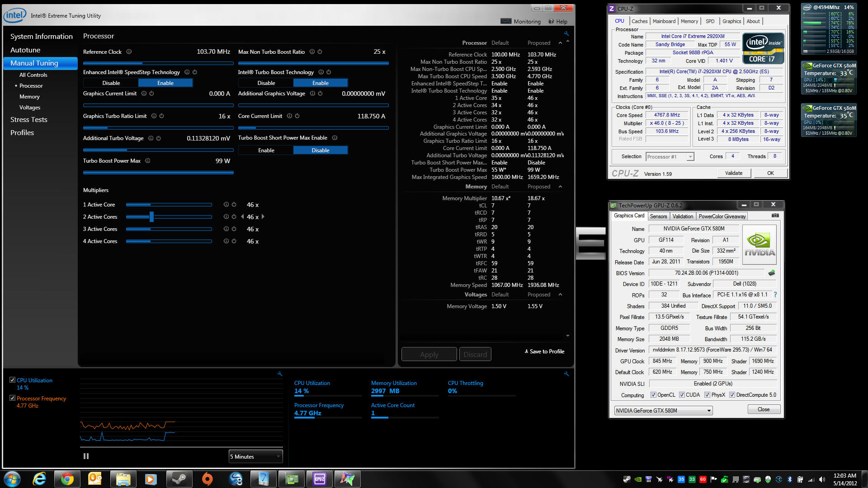Open Help in XTU header
Screen dimensions: 868x488
pos(558,22)
